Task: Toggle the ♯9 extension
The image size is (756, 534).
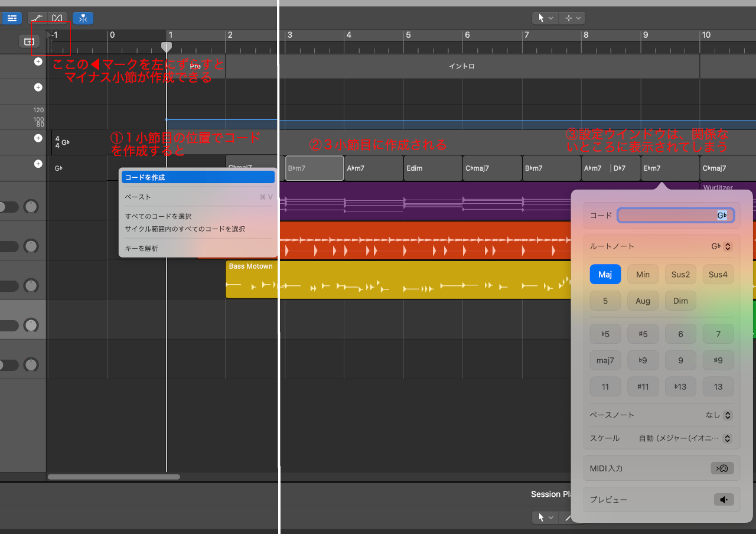Action: [718, 360]
